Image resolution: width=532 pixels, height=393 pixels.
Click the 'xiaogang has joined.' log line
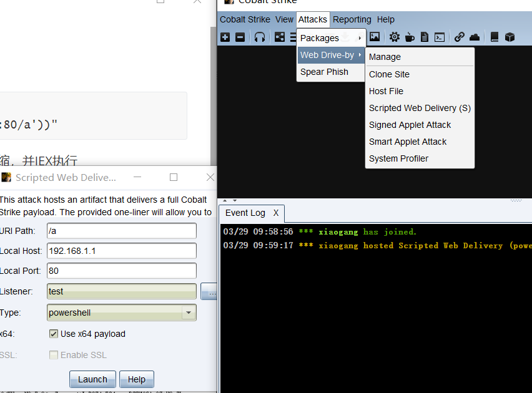320,232
